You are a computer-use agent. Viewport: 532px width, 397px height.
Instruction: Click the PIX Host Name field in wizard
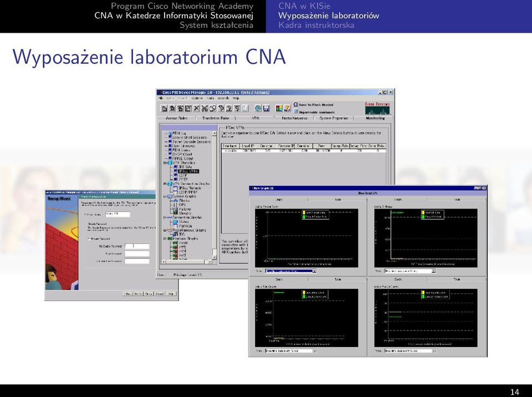(117, 214)
